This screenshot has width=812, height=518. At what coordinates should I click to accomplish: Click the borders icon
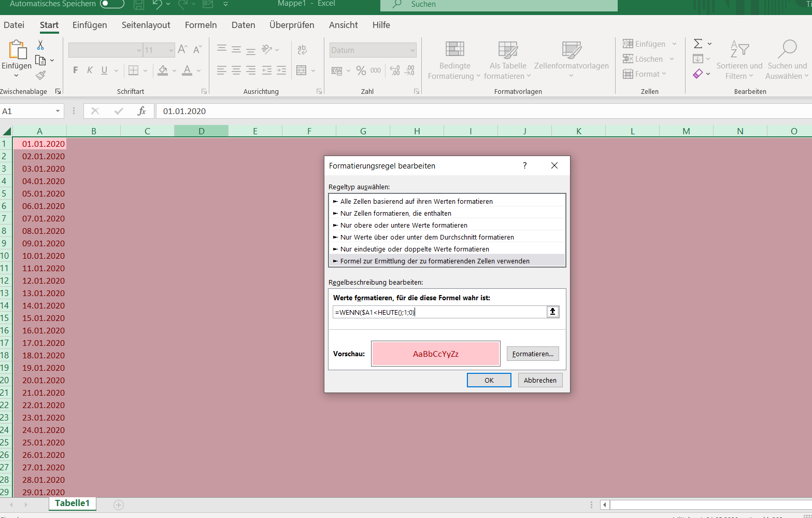pyautogui.click(x=133, y=70)
